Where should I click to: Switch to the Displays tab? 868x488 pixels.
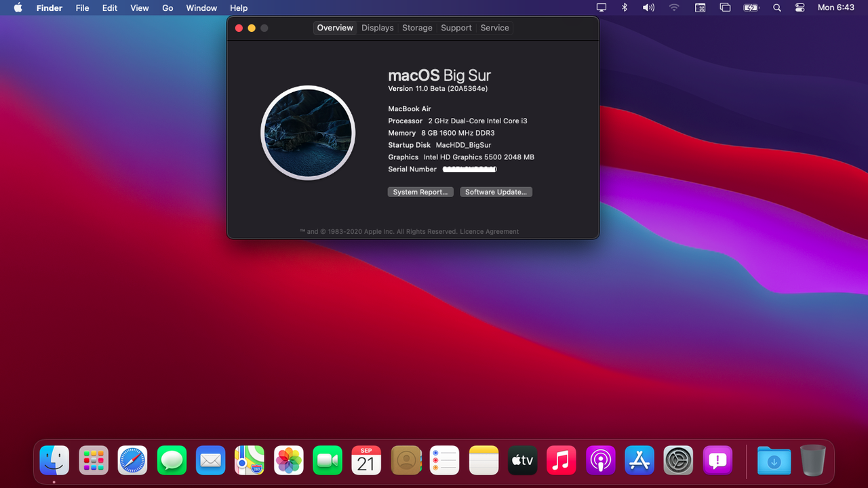(378, 28)
